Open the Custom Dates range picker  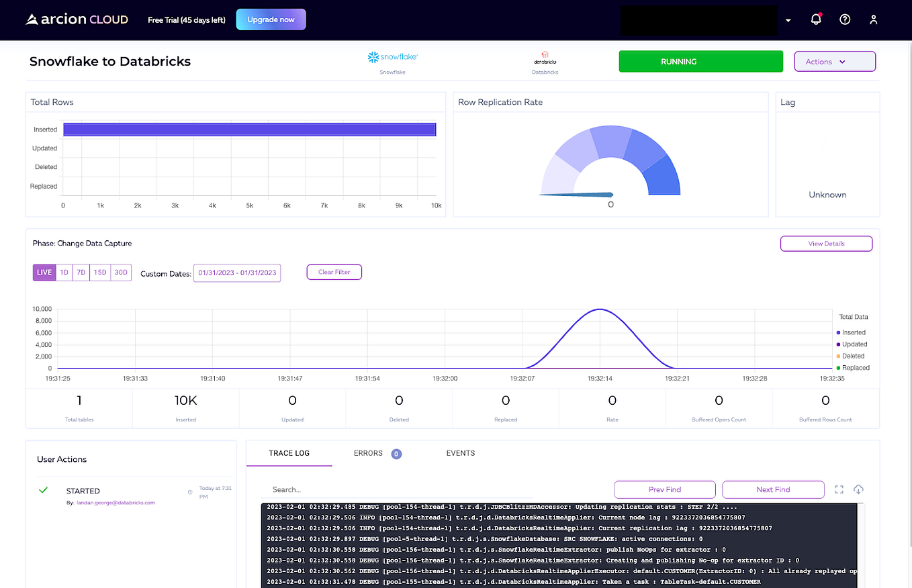236,273
